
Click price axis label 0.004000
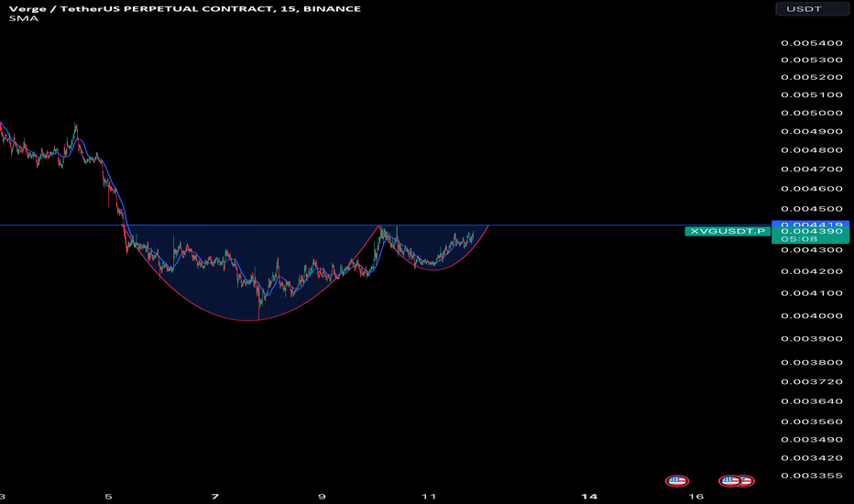tap(812, 316)
